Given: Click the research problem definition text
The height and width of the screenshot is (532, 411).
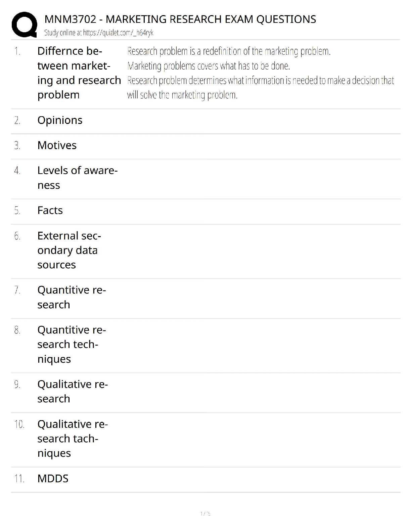Looking at the screenshot, I should click(260, 73).
